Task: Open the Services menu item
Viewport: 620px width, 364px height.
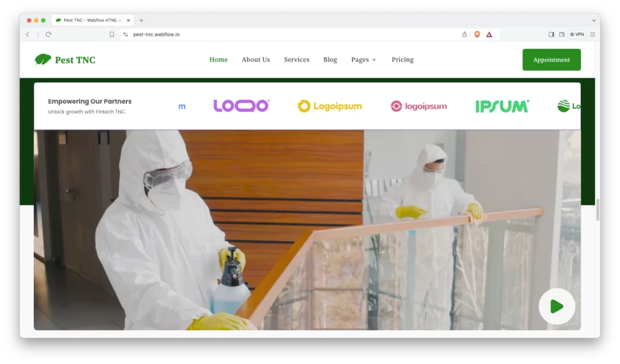Action: click(x=297, y=60)
